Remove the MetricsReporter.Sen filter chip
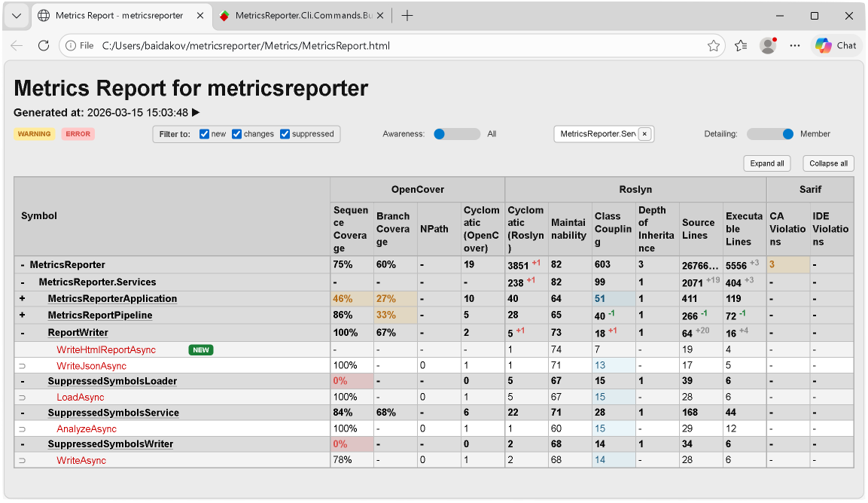 click(644, 133)
